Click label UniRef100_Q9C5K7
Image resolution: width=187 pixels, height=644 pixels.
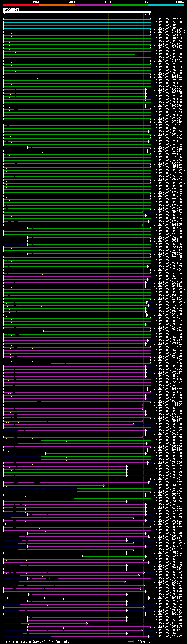168,64
